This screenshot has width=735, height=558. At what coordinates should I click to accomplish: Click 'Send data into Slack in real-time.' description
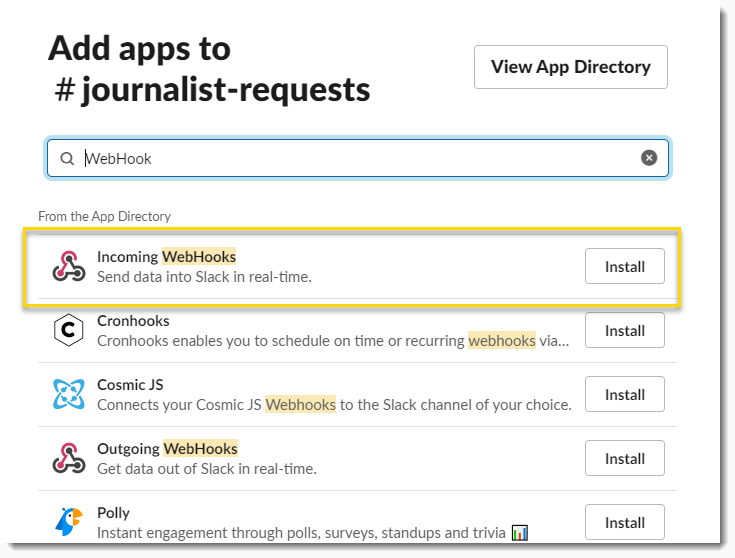(204, 277)
